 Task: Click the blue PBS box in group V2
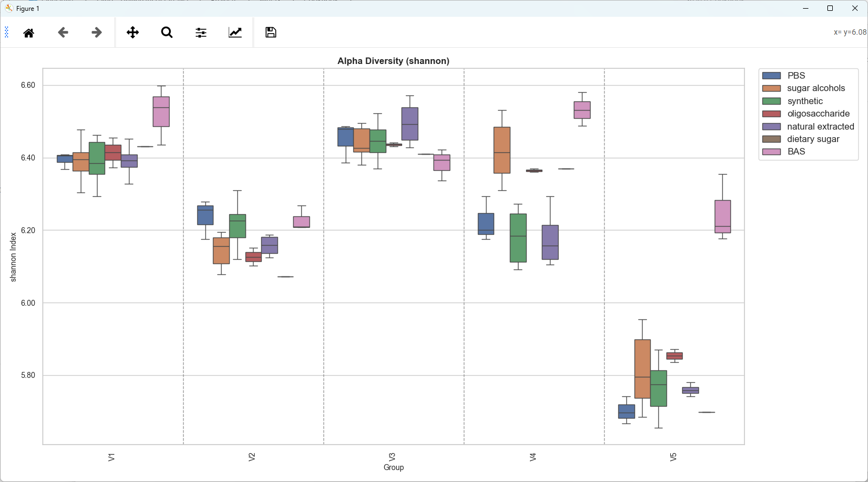coord(205,215)
